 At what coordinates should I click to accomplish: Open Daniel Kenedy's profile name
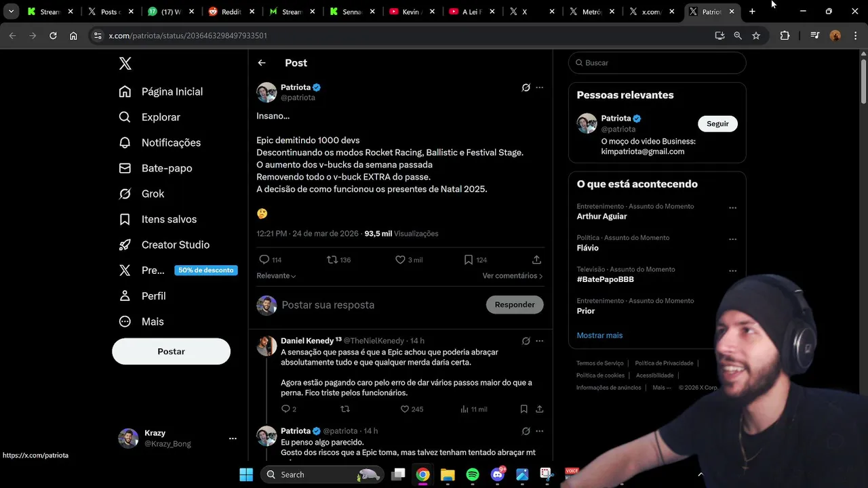[307, 341]
